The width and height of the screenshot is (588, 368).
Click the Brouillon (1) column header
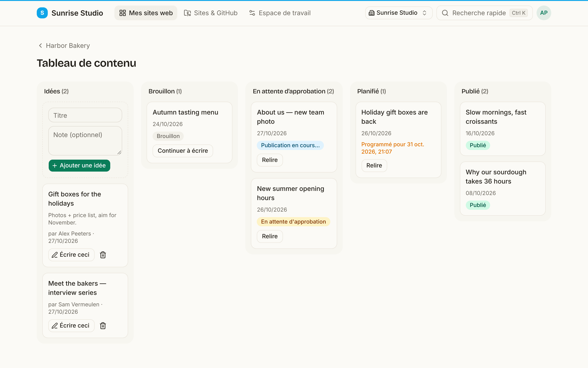pos(165,91)
